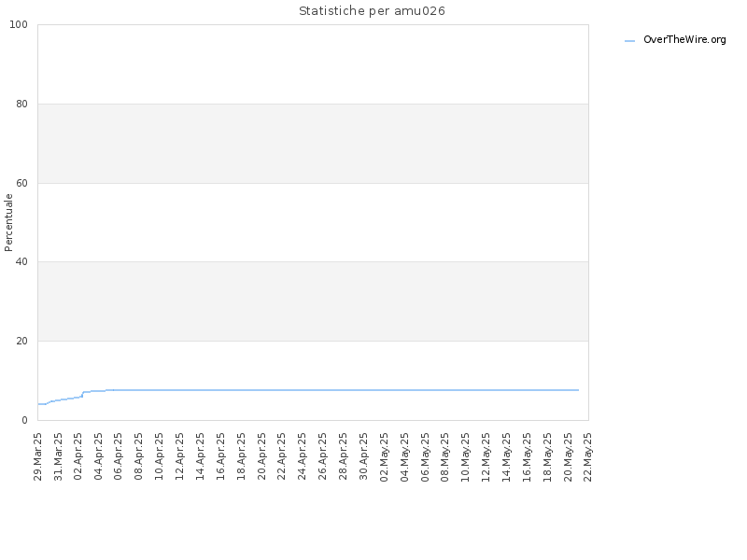The image size is (747, 560).
Task: Click the 100 y-axis tick label
Action: coord(19,25)
